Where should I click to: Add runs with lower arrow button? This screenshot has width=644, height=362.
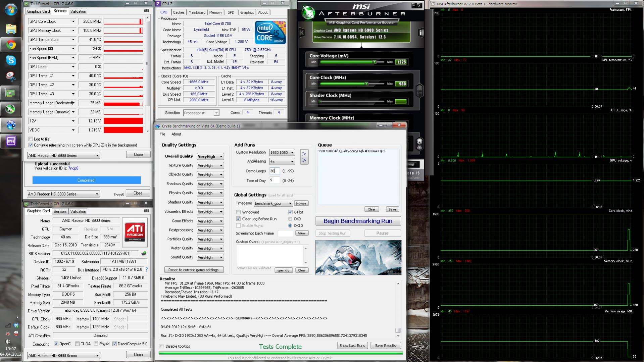pyautogui.click(x=304, y=160)
